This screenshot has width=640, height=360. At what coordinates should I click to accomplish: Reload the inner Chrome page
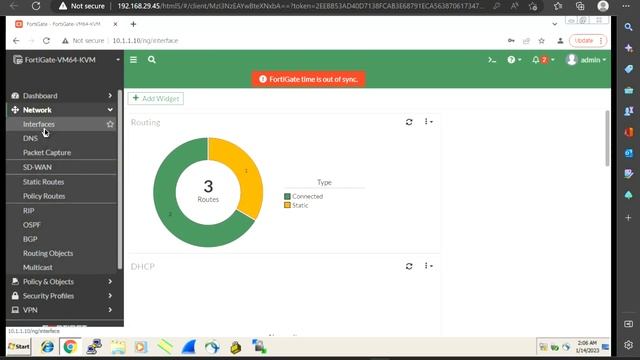click(46, 41)
